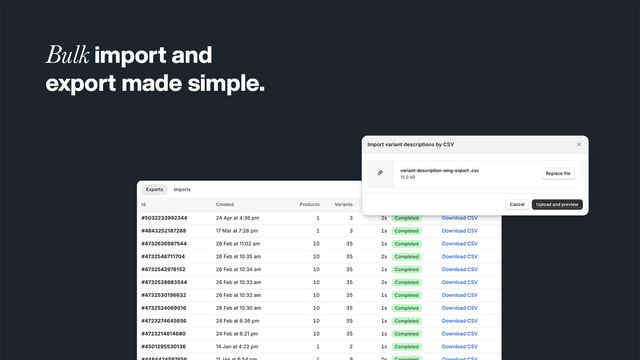Click the date 24 Apr at 4:36 pm

[x=237, y=218]
